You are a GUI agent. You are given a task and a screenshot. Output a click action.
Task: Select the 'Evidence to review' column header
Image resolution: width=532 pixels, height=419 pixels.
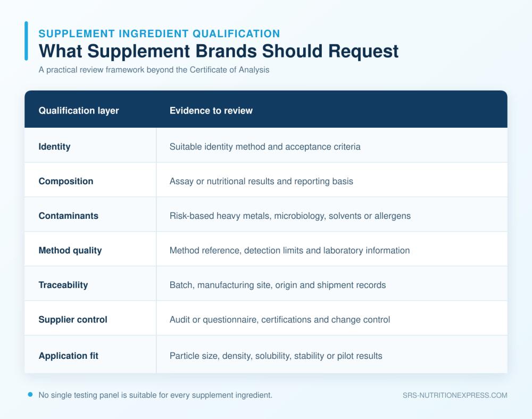211,111
